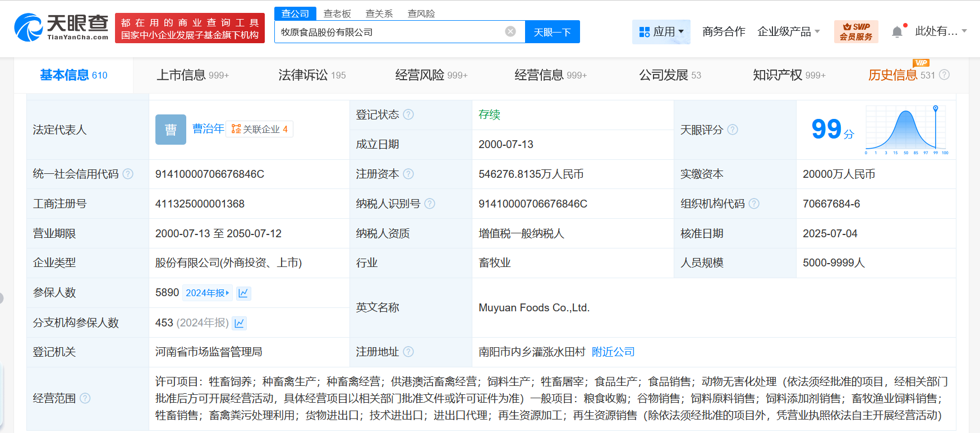The height and width of the screenshot is (433, 980).
Task: Open the 法律诉讼 tab
Action: [x=311, y=75]
